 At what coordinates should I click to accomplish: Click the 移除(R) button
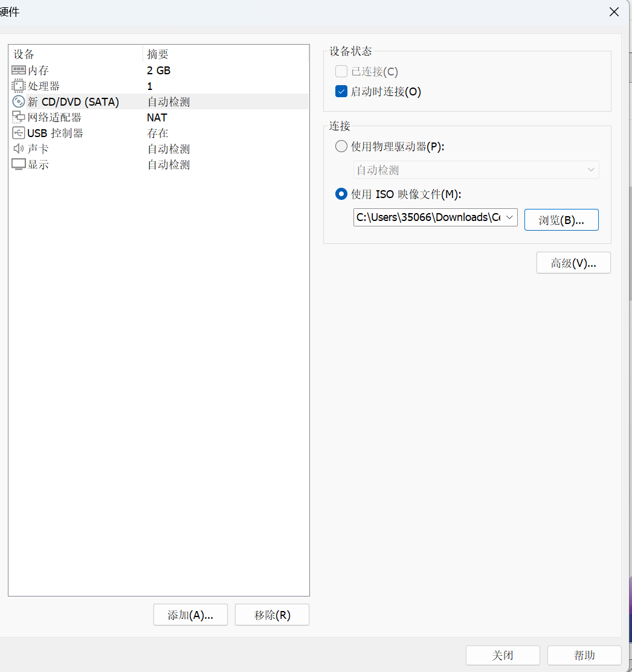coord(272,615)
